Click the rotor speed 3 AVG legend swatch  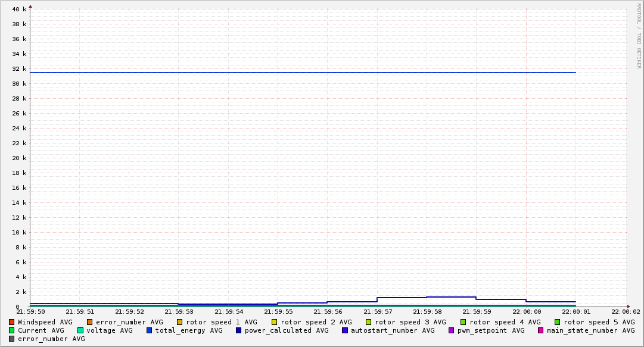click(368, 323)
